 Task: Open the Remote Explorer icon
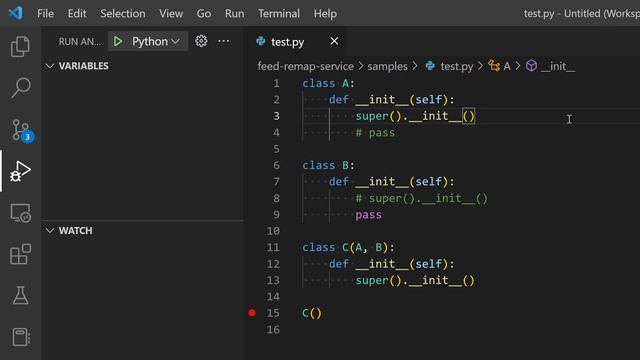[x=20, y=213]
